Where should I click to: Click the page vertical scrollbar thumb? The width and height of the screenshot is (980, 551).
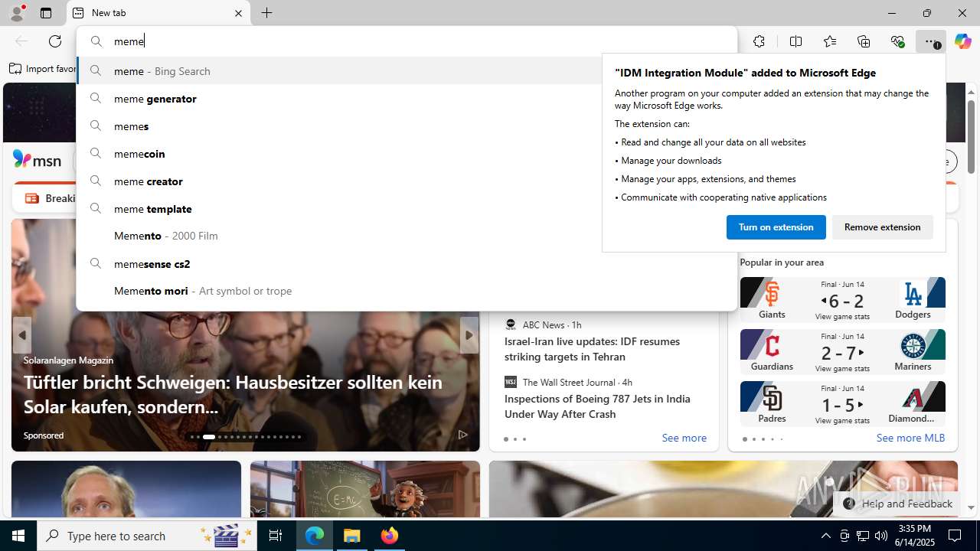coord(971,135)
